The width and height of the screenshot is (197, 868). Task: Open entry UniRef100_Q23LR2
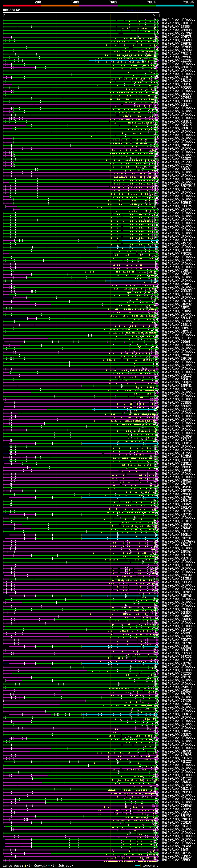(x=177, y=410)
